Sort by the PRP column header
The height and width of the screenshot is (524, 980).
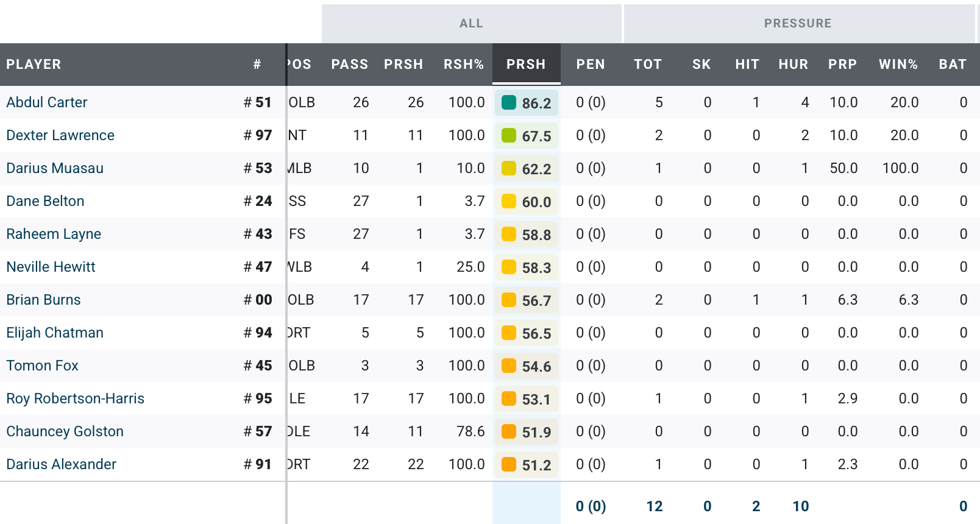[x=842, y=64]
